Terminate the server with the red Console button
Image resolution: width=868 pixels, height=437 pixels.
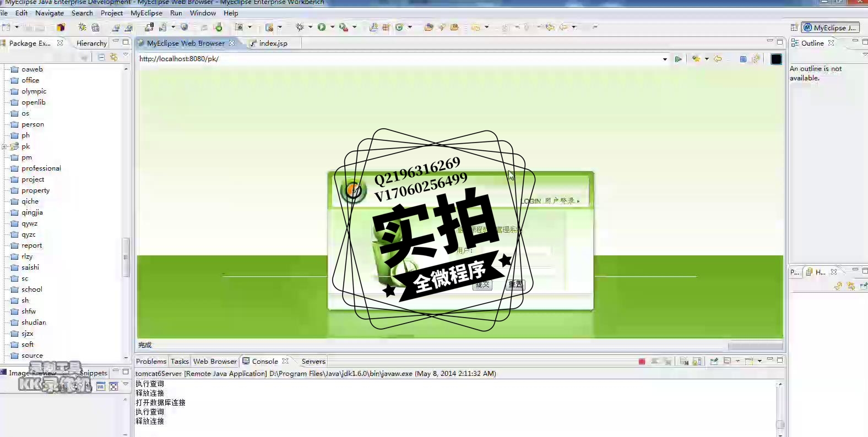642,362
